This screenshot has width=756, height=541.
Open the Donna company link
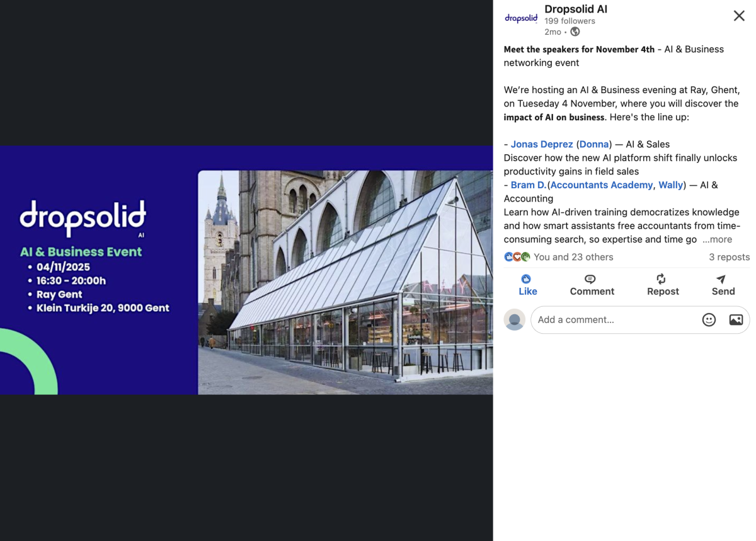click(594, 144)
